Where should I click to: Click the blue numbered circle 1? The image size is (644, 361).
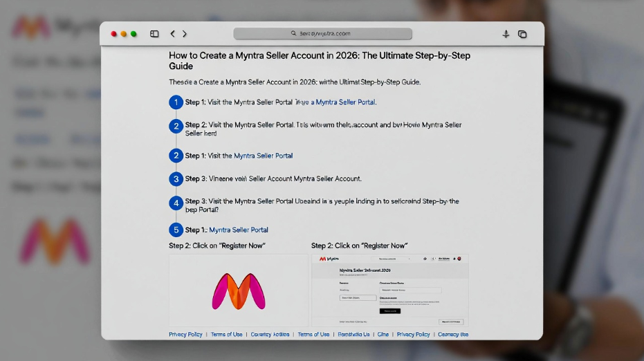(176, 102)
